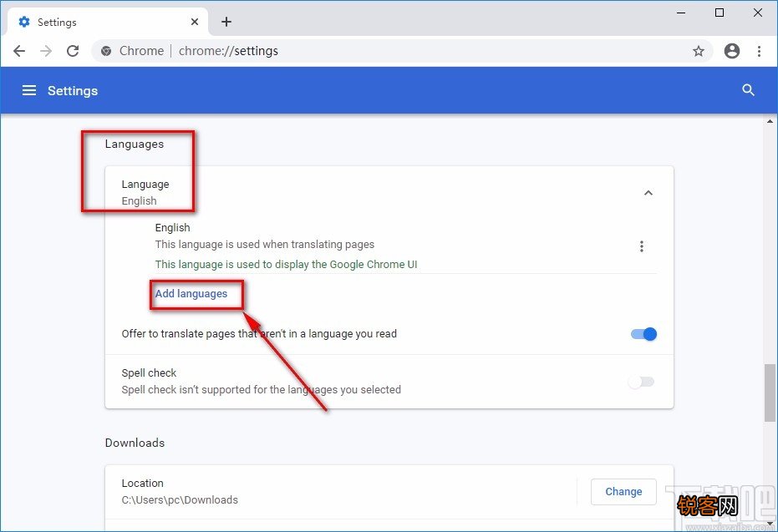Maximize the Chrome window
This screenshot has height=532, width=778.
click(x=720, y=13)
